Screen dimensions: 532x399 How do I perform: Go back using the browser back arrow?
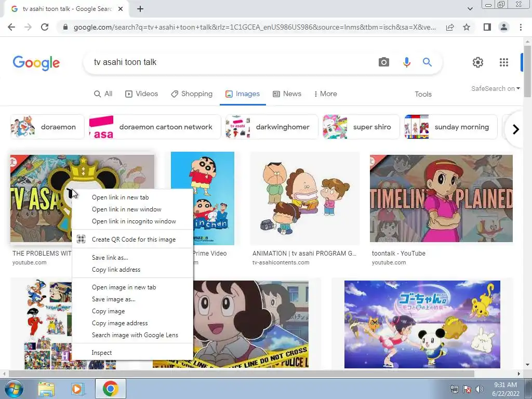click(x=11, y=27)
